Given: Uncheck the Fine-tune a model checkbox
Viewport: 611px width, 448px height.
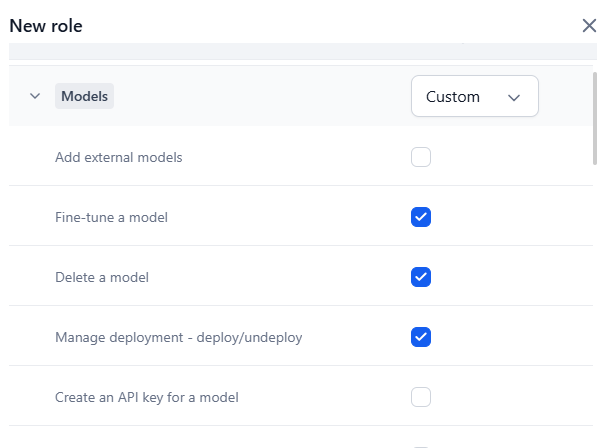Looking at the screenshot, I should click(421, 217).
